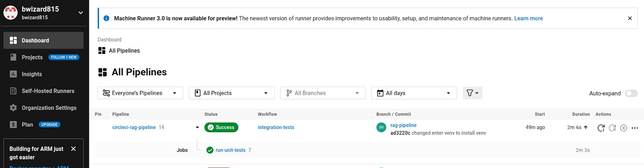
Task: Go to Insights in the sidebar
Action: tap(32, 74)
